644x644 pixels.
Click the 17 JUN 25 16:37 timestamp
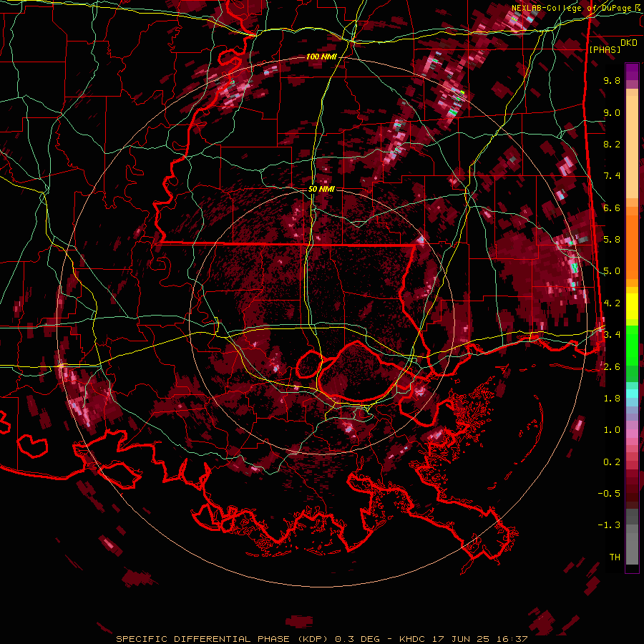pos(479,639)
